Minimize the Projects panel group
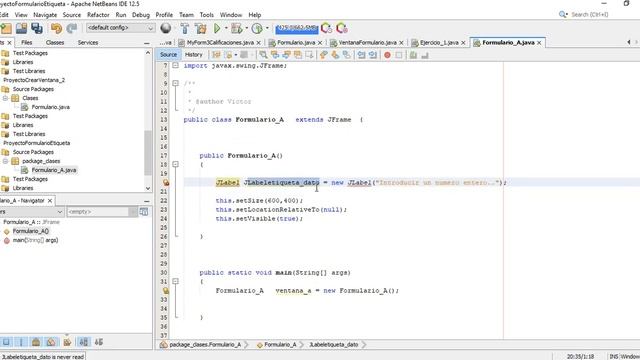Viewport: 640px width, 360px height. coord(147,43)
